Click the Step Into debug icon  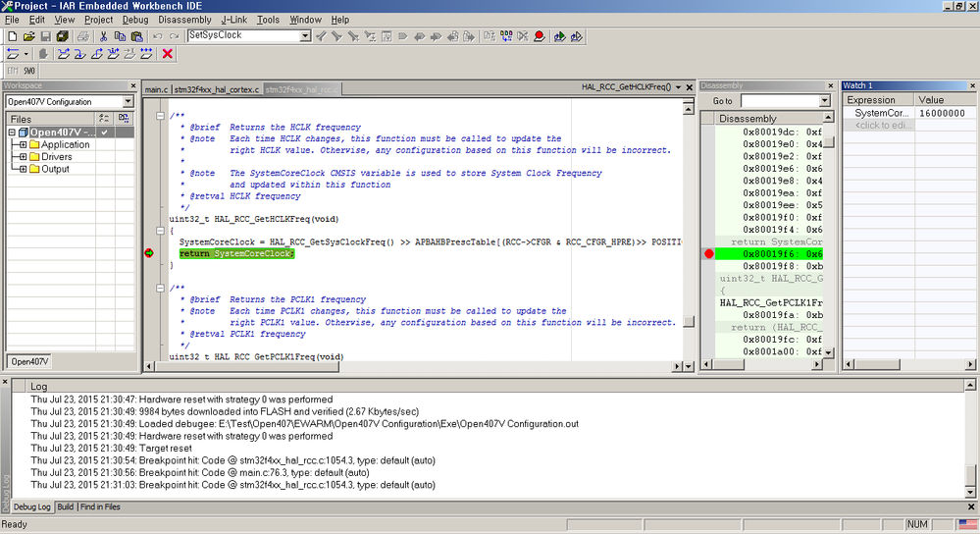tap(79, 54)
